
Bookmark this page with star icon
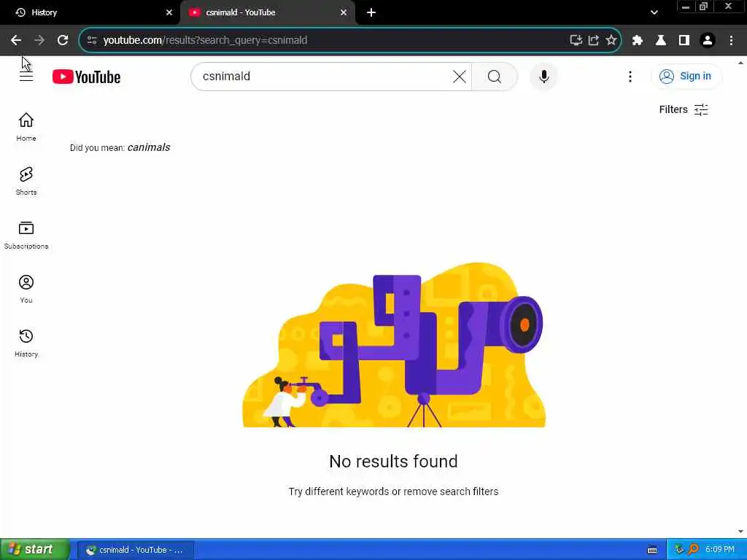click(x=611, y=41)
